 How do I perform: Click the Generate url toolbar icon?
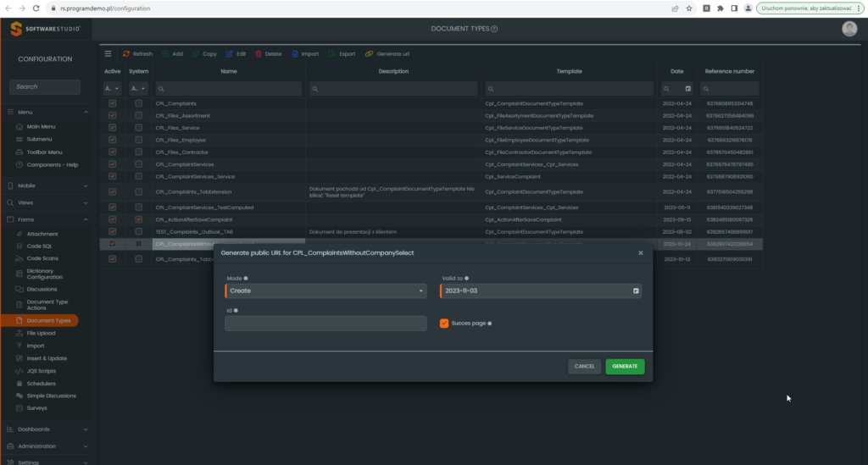(x=370, y=53)
